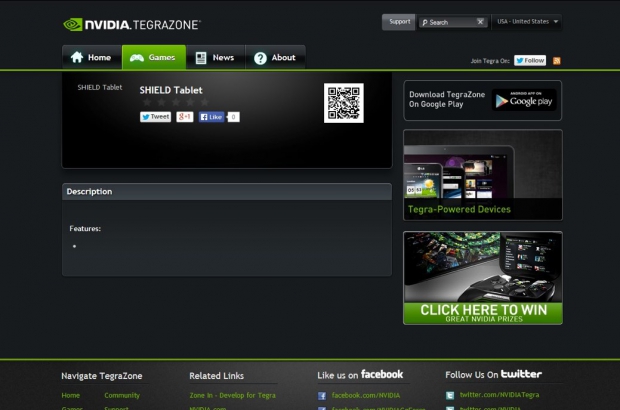The image size is (620, 410).
Task: Rate SHIELD Tablet three stars
Action: click(176, 102)
